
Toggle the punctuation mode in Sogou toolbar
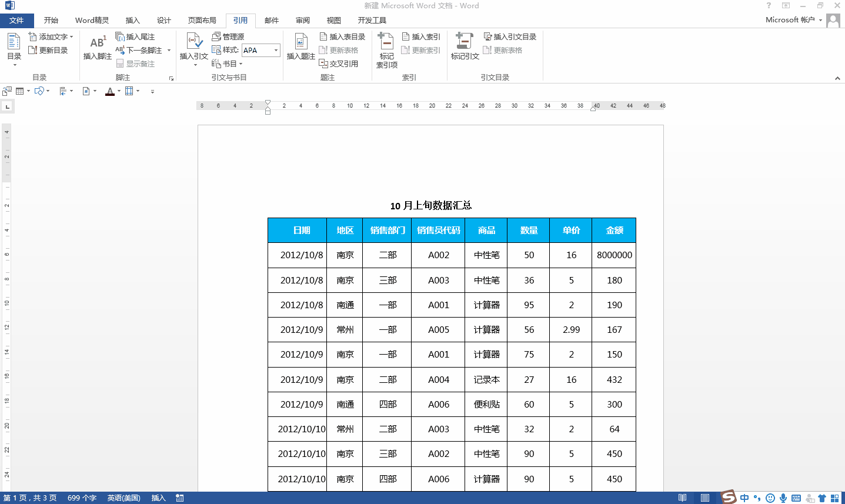(757, 498)
